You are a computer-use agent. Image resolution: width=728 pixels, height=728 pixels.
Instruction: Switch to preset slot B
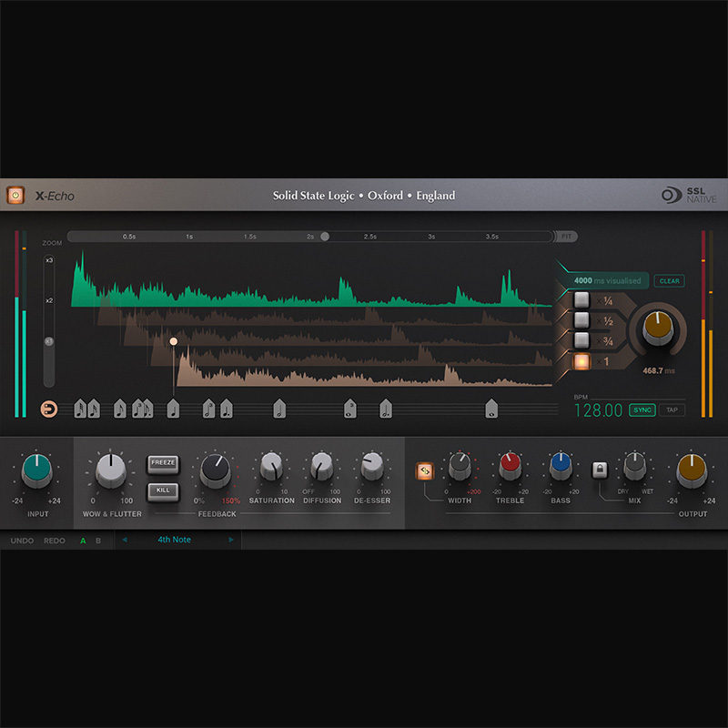coord(98,541)
